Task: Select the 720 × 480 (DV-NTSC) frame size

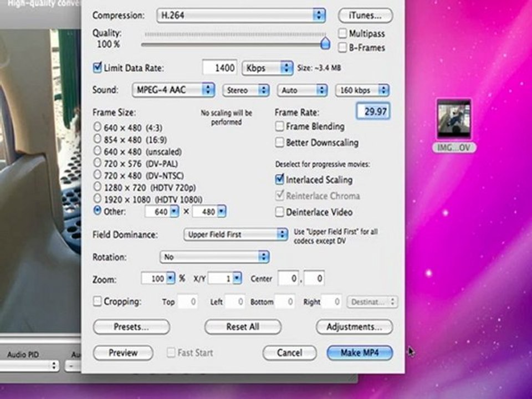Action: tap(98, 175)
